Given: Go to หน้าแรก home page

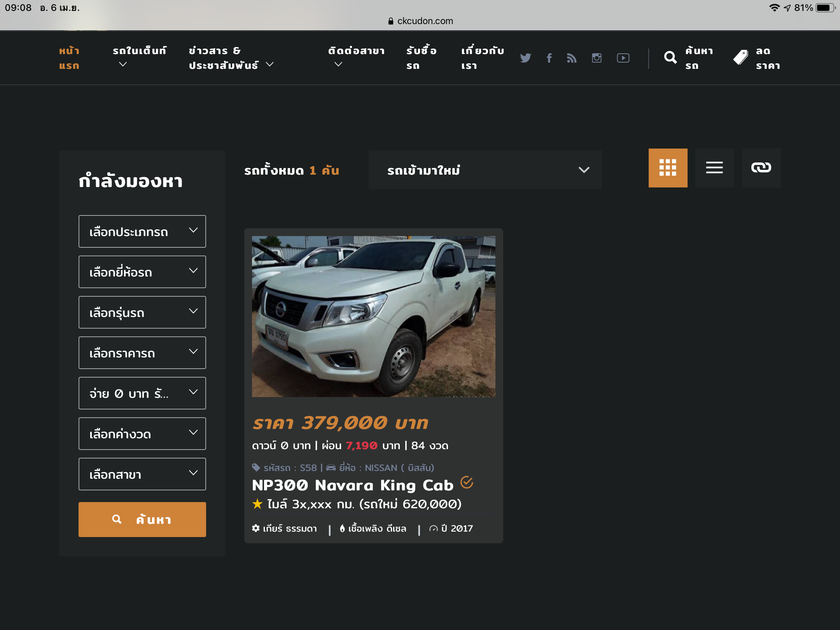Looking at the screenshot, I should click(x=69, y=58).
